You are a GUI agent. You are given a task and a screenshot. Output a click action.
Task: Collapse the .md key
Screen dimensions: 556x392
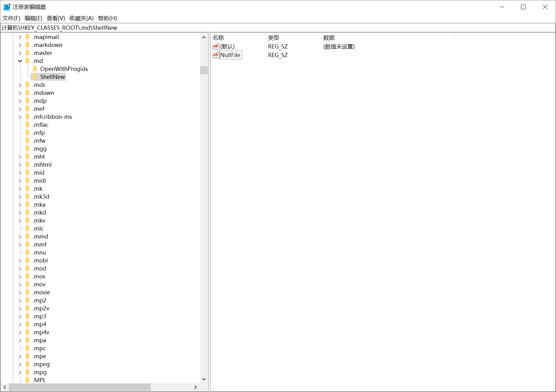[20, 61]
